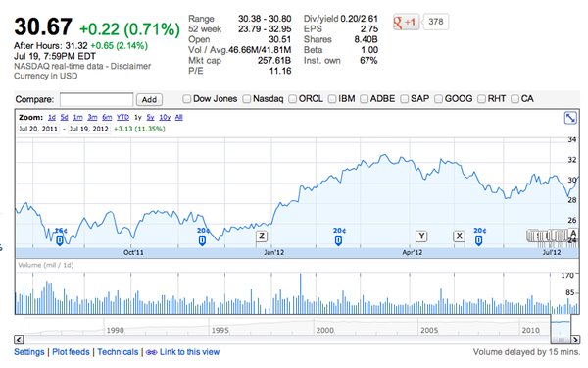588x368 pixels.
Task: Enable the Nasdaq comparison checkbox
Action: pos(246,99)
